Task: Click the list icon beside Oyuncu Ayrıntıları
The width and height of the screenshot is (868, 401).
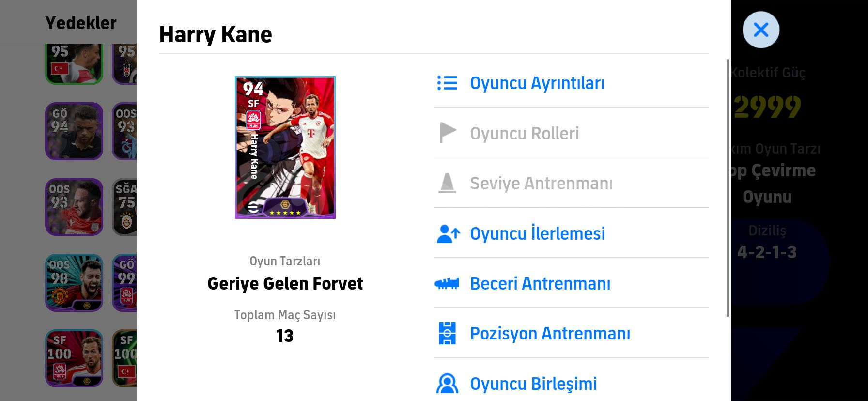Action: tap(447, 83)
